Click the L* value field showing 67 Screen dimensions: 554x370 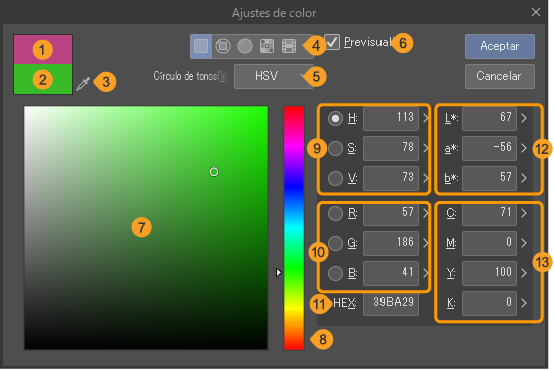489,118
